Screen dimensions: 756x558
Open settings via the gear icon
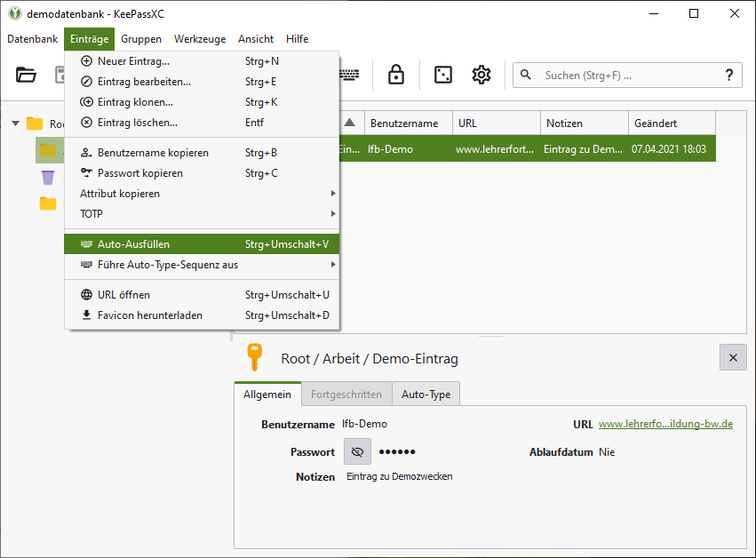tap(481, 76)
